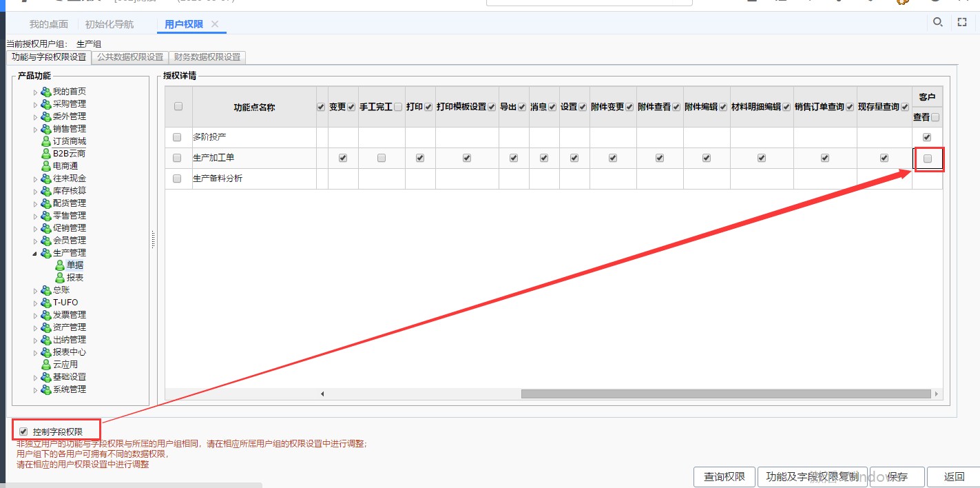980x488 pixels.
Task: Expand the 采购管理 tree node
Action: pyautogui.click(x=36, y=104)
